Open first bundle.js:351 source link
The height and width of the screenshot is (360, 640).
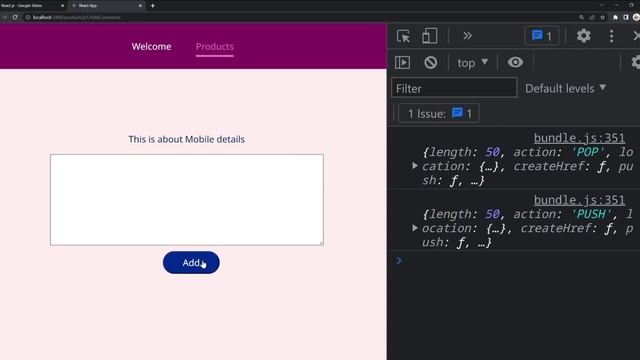[579, 138]
